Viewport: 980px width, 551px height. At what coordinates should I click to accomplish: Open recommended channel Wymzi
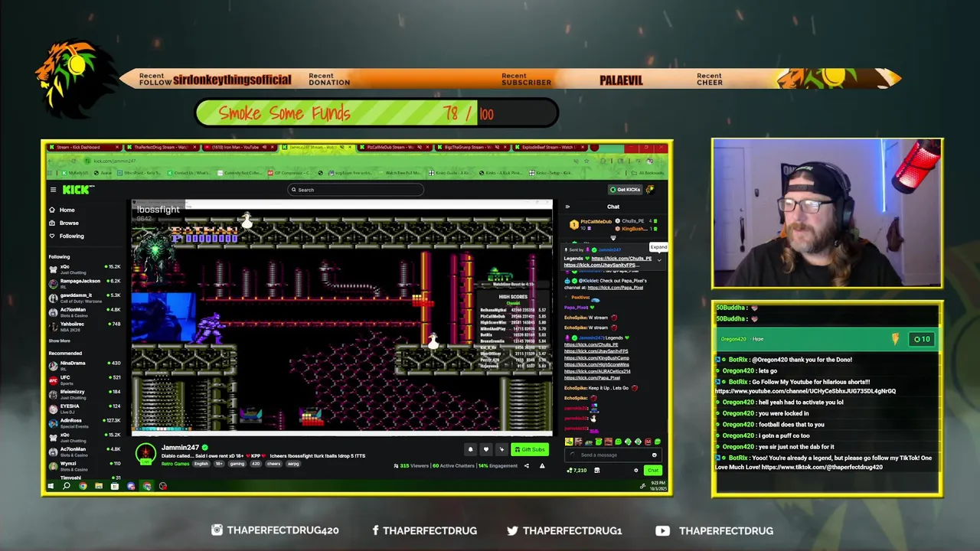84,465
